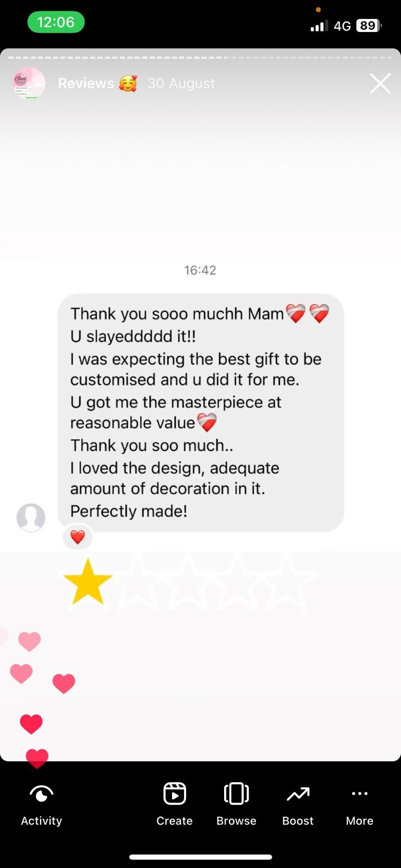Click the filled yellow star
Image resolution: width=401 pixels, height=868 pixels.
click(x=87, y=582)
